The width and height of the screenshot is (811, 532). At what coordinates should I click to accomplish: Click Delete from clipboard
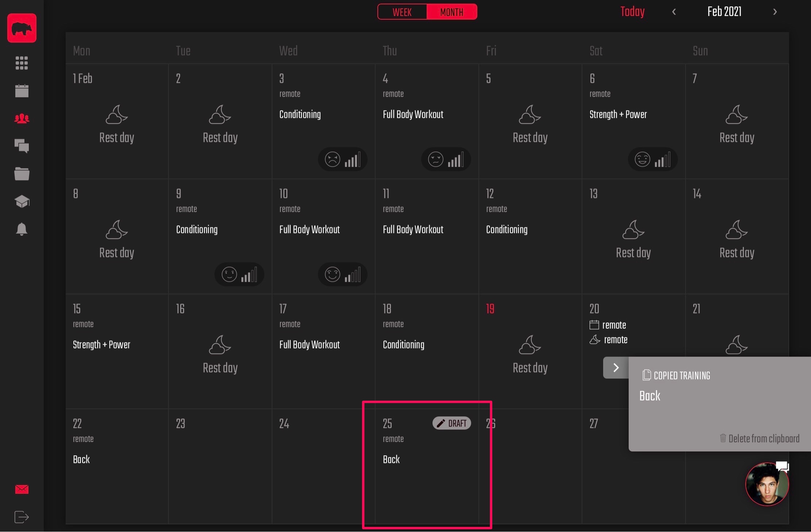(x=760, y=438)
